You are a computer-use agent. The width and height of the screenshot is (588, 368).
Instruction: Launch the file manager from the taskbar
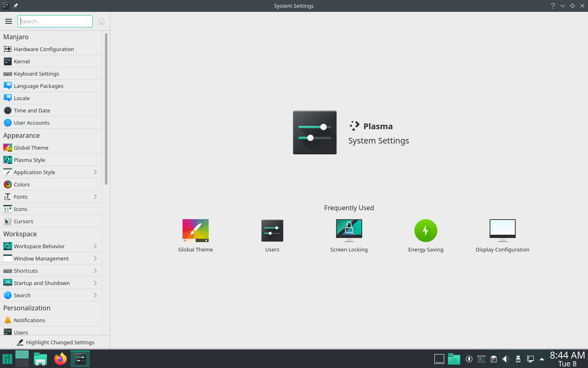[x=40, y=359]
